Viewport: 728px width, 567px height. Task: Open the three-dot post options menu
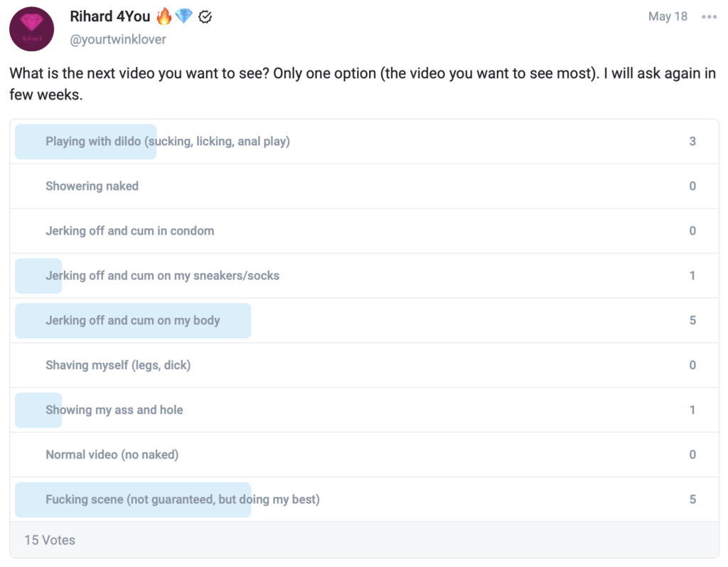coord(709,17)
